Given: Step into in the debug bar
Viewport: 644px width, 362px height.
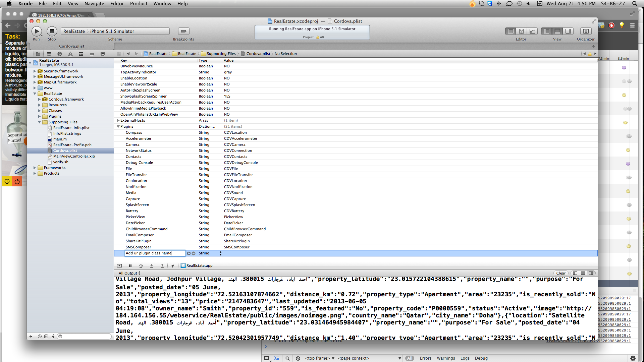Looking at the screenshot, I should tap(152, 266).
